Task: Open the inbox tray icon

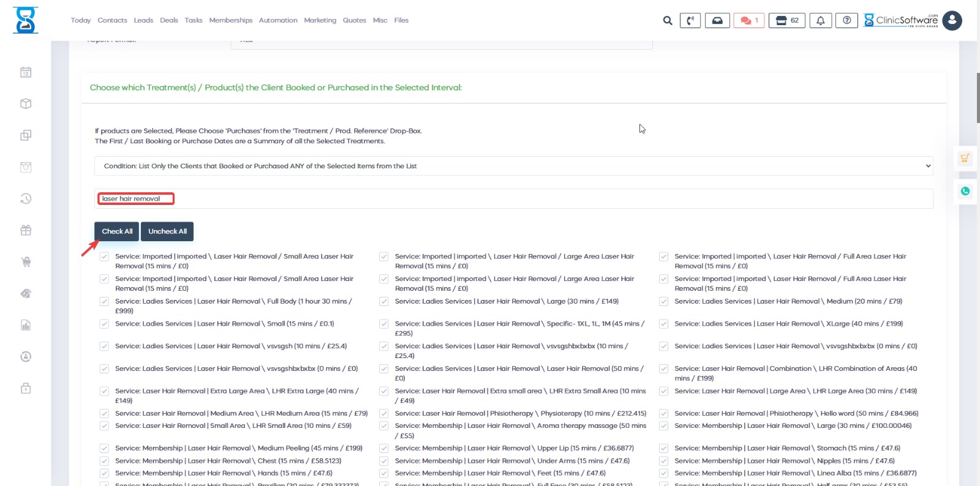Action: pos(717,21)
